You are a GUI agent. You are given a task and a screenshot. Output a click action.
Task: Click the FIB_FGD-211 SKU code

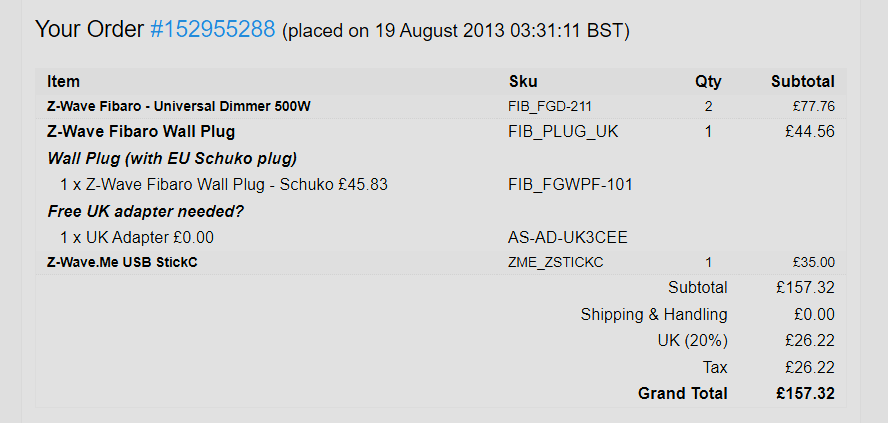coord(553,105)
